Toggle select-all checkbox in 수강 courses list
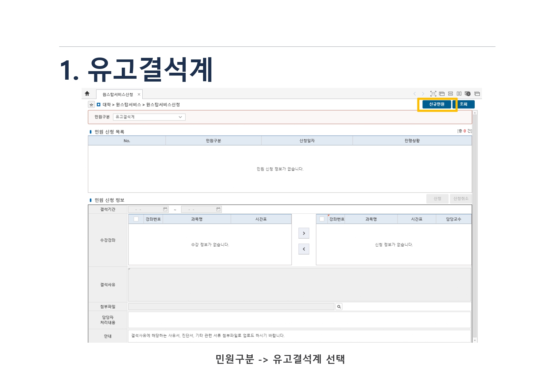The width and height of the screenshot is (555, 392). 136,219
